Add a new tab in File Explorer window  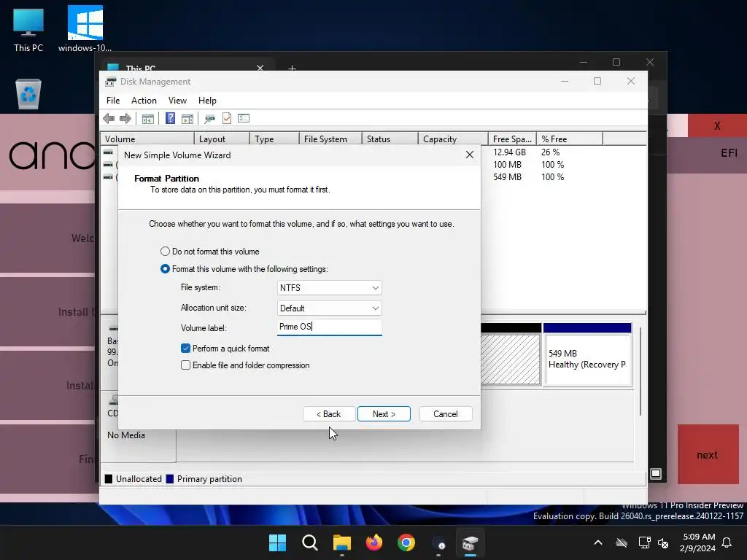[x=292, y=67]
